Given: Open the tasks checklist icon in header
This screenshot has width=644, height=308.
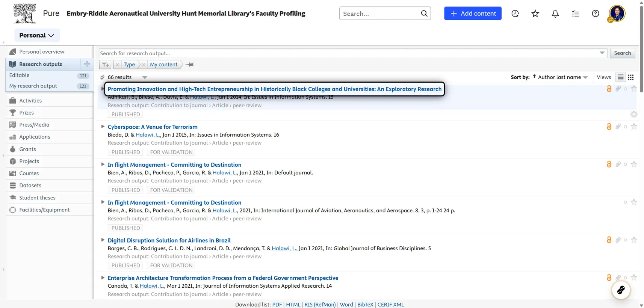Looking at the screenshot, I should [x=576, y=14].
